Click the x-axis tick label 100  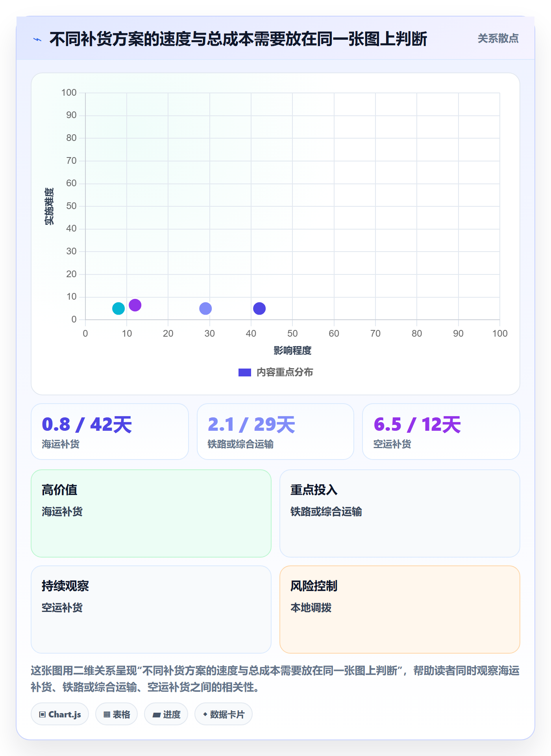point(500,334)
